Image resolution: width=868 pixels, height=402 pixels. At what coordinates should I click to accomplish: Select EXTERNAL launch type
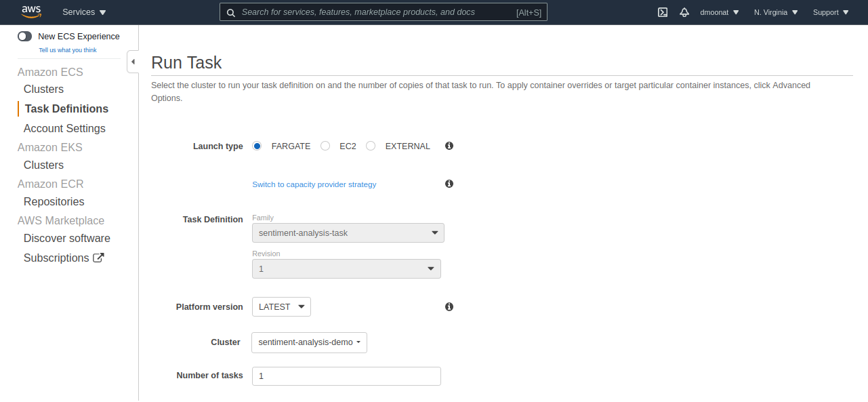(371, 146)
